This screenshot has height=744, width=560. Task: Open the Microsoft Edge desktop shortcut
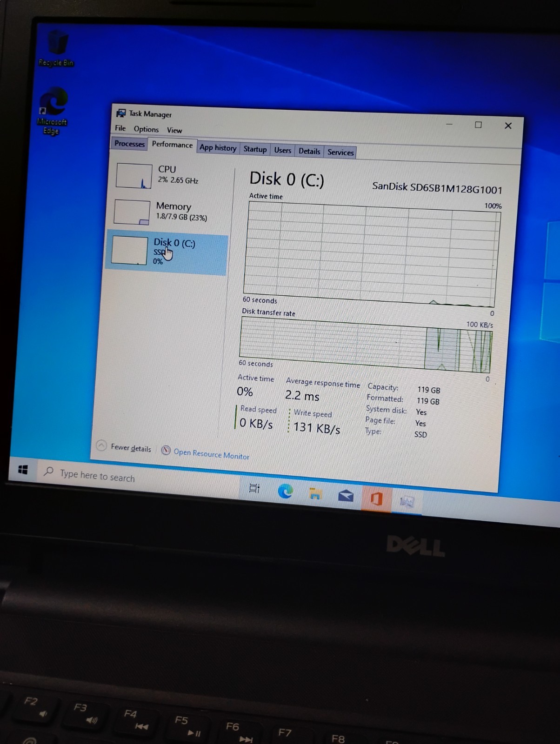click(52, 111)
